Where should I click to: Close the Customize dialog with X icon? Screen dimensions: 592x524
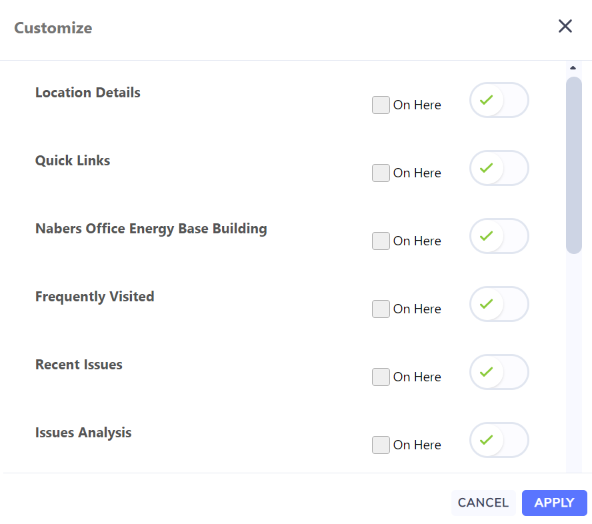pos(565,26)
